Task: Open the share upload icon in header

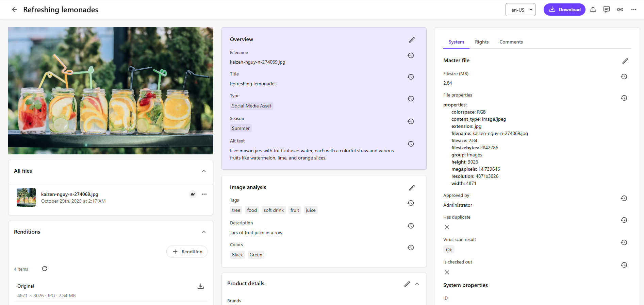Action: [x=593, y=10]
